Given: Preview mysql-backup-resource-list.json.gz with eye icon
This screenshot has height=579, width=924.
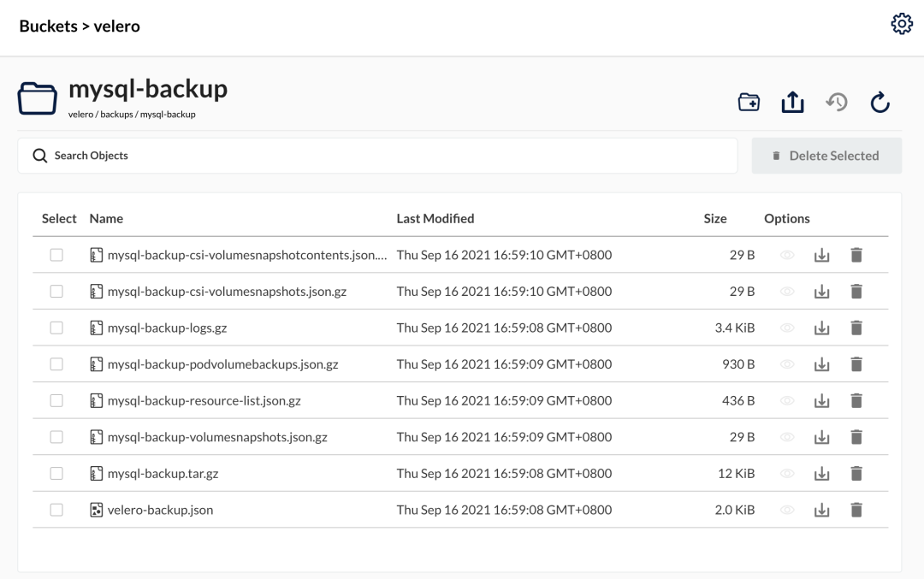Looking at the screenshot, I should [787, 401].
